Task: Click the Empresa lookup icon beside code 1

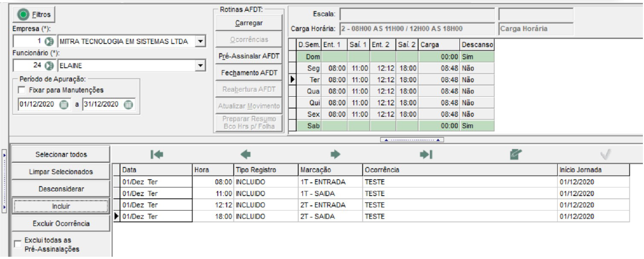Action: [x=50, y=42]
